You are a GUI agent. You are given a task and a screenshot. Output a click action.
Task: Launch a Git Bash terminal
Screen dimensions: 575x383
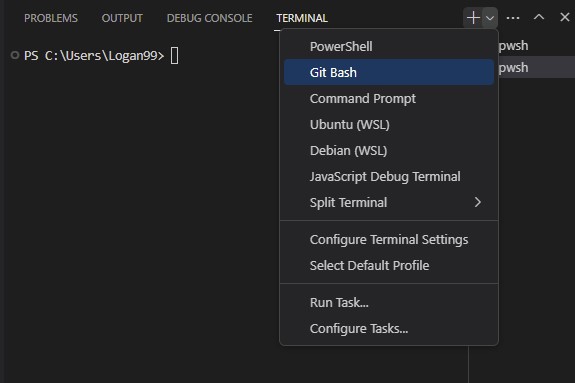click(x=389, y=72)
